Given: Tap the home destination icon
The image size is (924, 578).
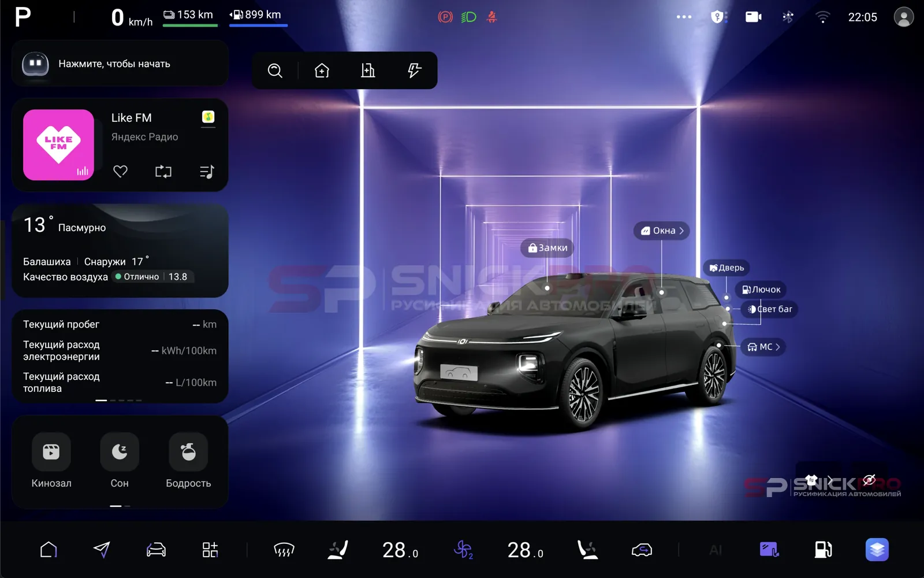Looking at the screenshot, I should 322,71.
